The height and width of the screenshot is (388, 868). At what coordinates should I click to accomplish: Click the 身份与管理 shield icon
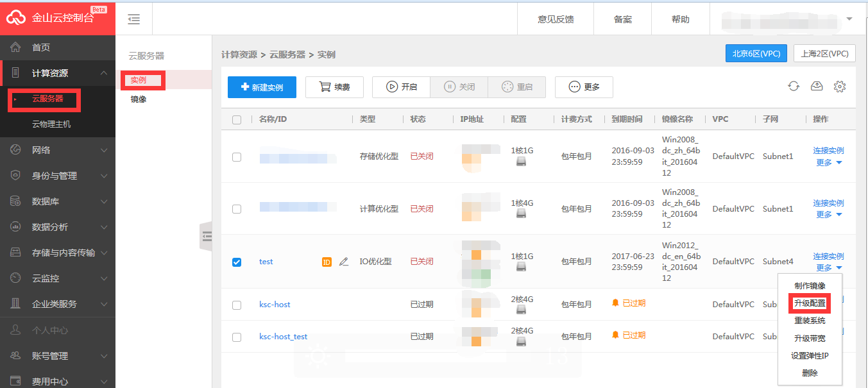(x=16, y=176)
